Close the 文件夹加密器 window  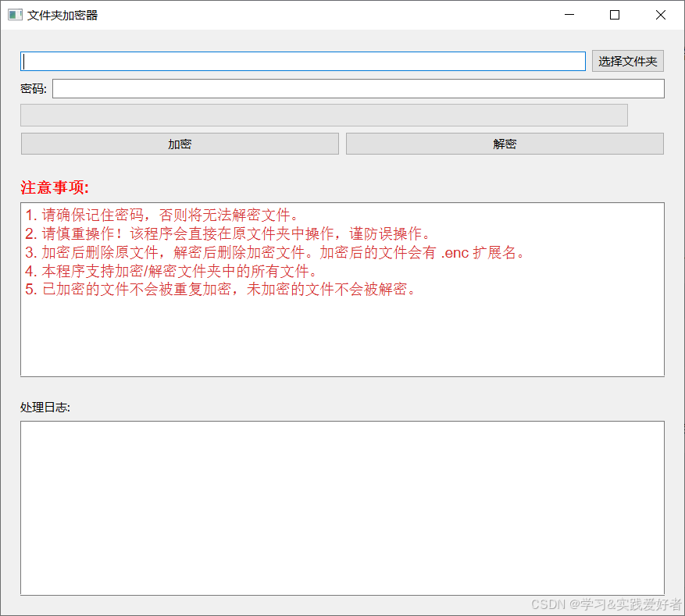pos(661,15)
